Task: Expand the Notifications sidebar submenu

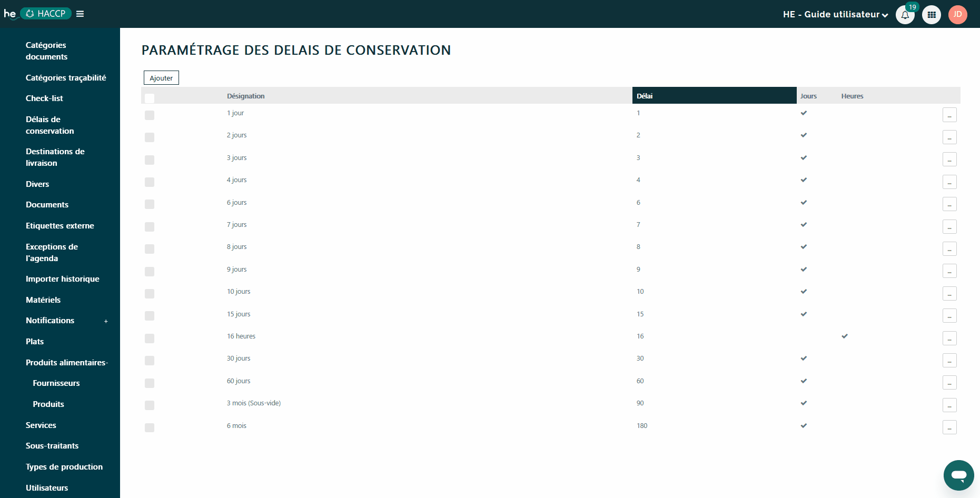Action: pyautogui.click(x=106, y=321)
